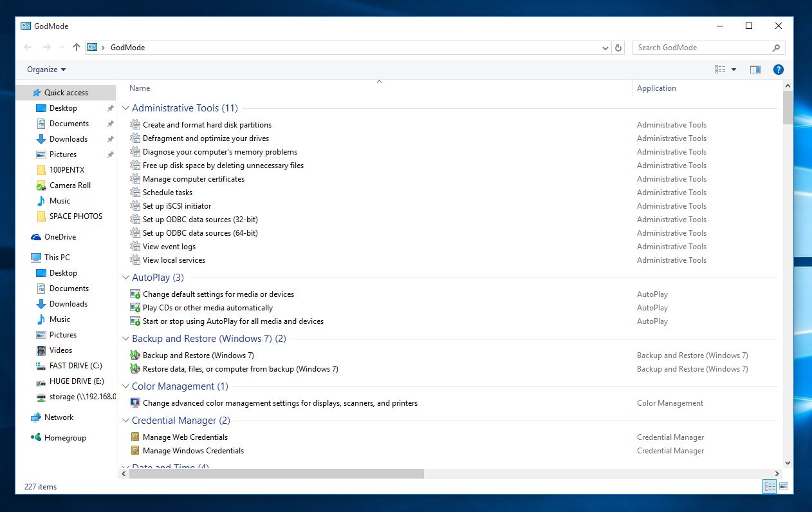The height and width of the screenshot is (512, 812).
Task: Open OneDrive in navigation pane
Action: click(60, 237)
